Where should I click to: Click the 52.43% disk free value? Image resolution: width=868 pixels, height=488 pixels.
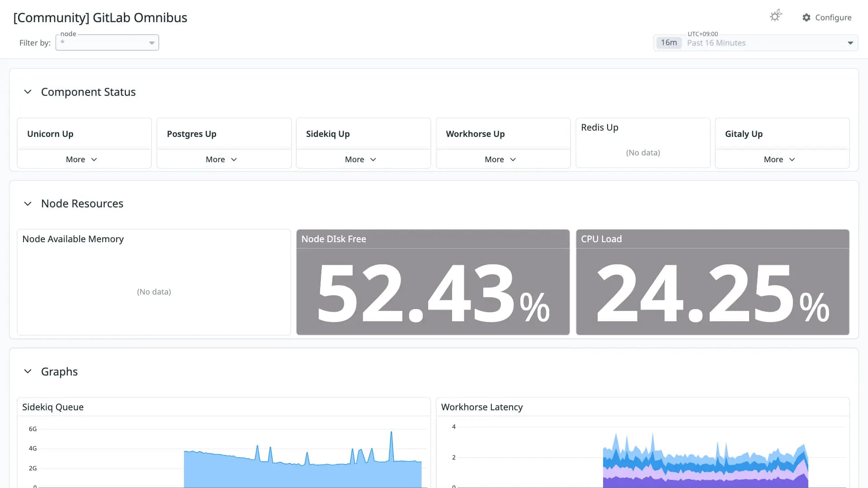[433, 293]
